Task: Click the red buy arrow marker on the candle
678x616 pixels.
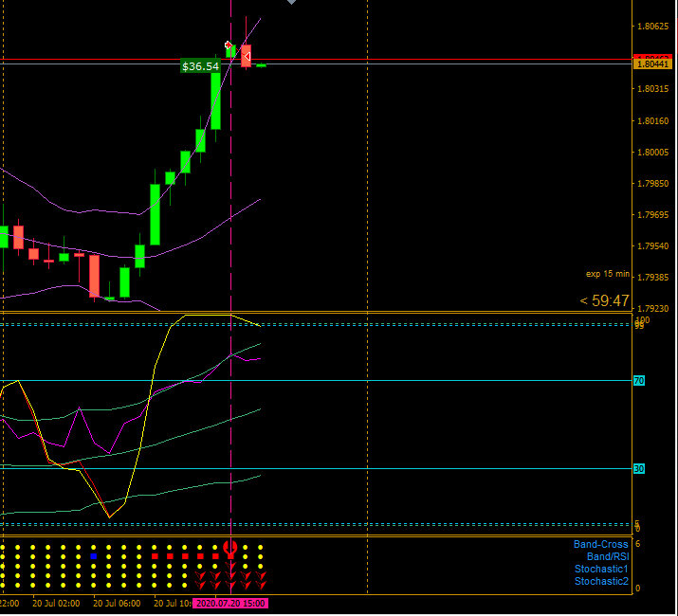Action: (229, 45)
